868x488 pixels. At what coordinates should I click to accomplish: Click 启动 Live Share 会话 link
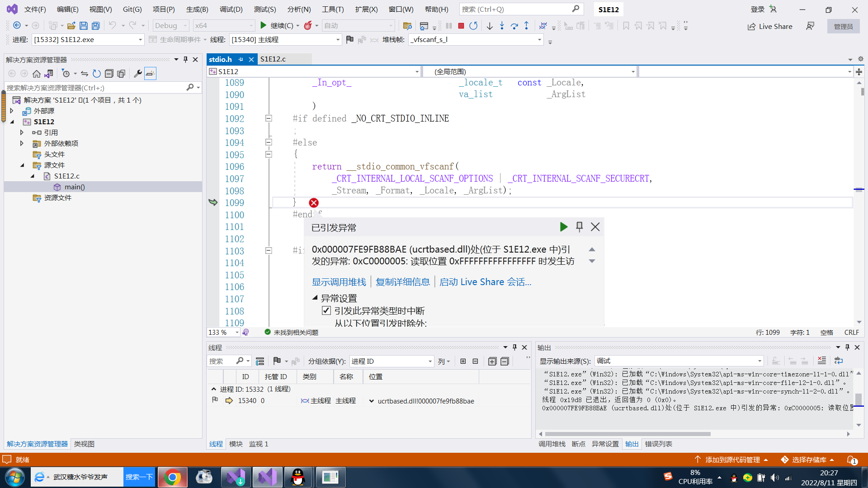tap(485, 282)
